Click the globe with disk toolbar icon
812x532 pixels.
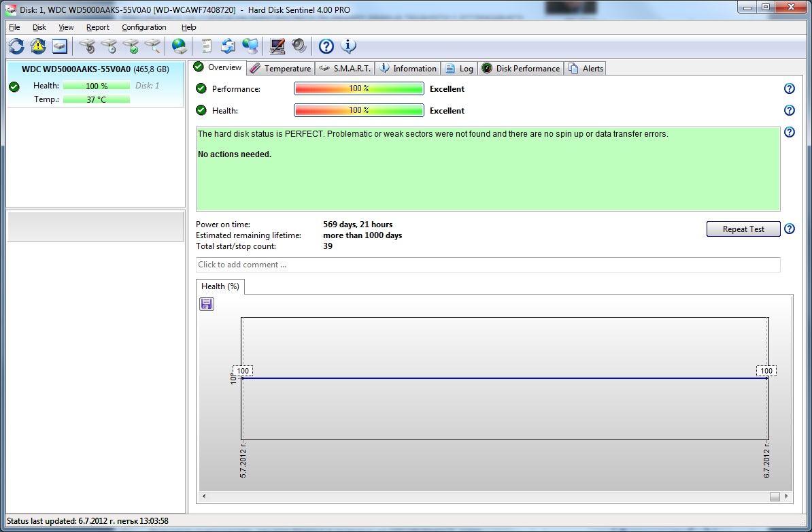tap(179, 46)
